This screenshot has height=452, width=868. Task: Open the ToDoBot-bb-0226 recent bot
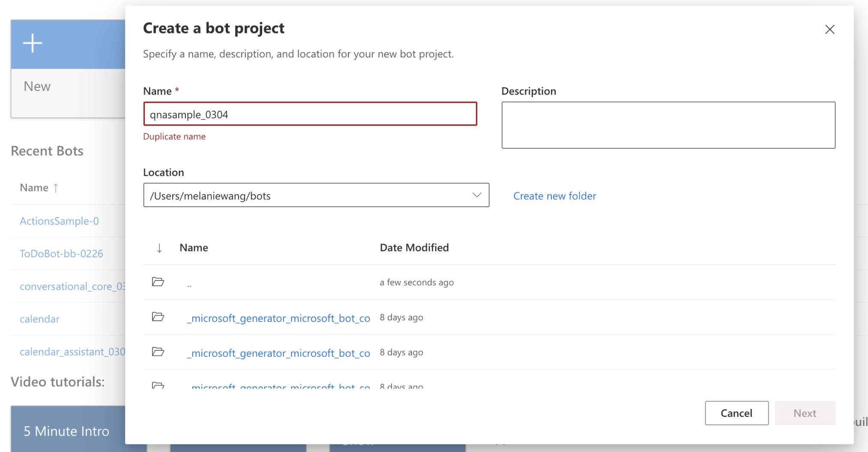tap(61, 253)
